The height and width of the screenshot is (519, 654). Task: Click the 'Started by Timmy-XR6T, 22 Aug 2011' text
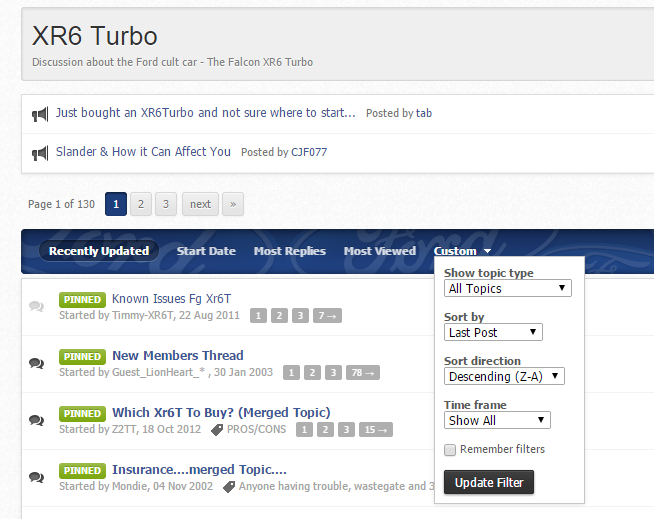coord(149,315)
